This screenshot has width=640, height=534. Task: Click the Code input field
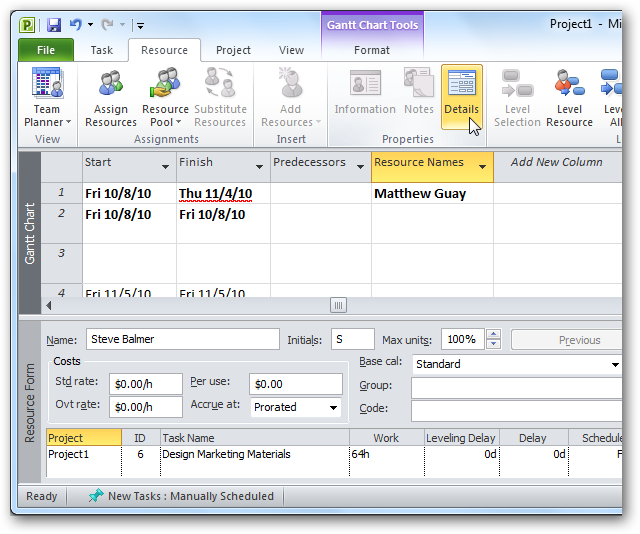tap(517, 411)
